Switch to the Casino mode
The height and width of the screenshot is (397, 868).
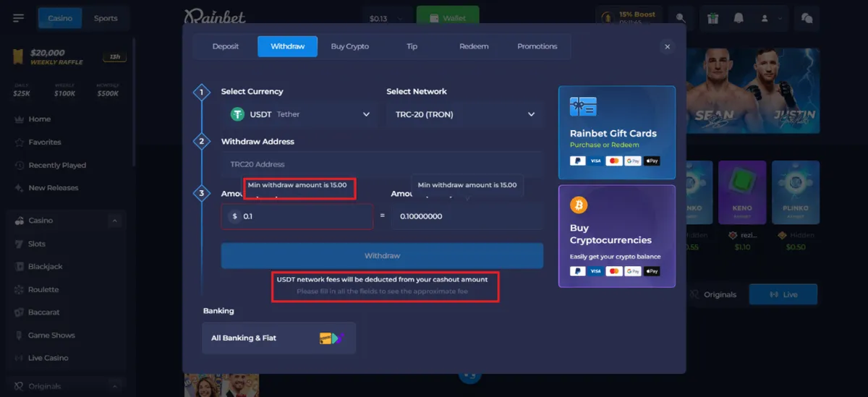pos(60,18)
